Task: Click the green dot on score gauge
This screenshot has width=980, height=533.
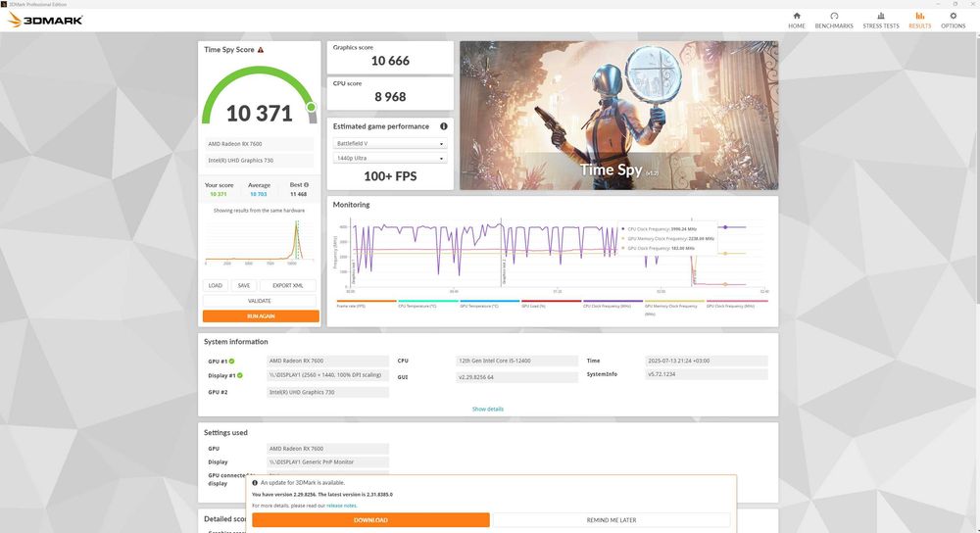Action: coord(311,108)
